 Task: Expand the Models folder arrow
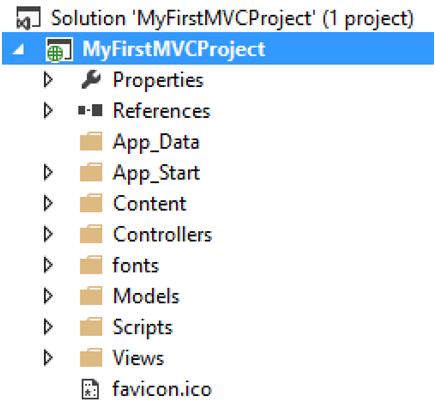click(48, 296)
